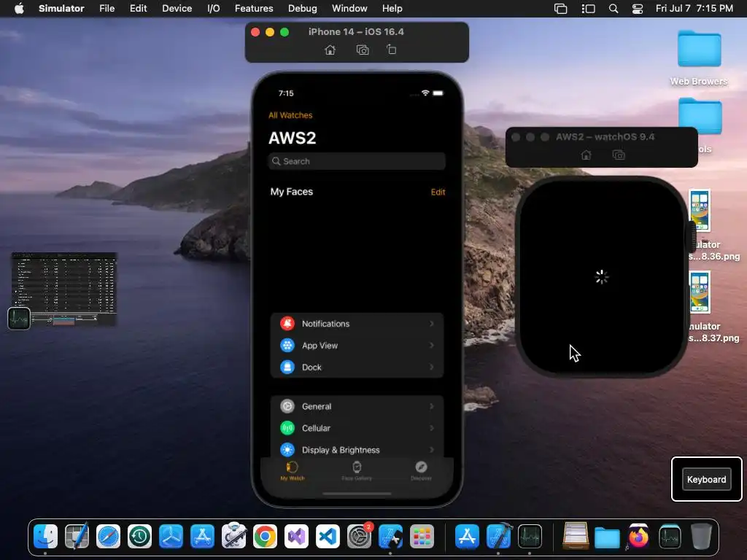Open the Simulator app menu
The width and height of the screenshot is (747, 560).
pyautogui.click(x=61, y=9)
